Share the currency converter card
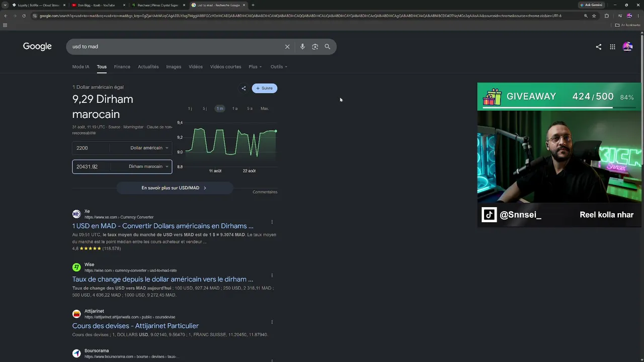This screenshot has width=644, height=362. 244,88
